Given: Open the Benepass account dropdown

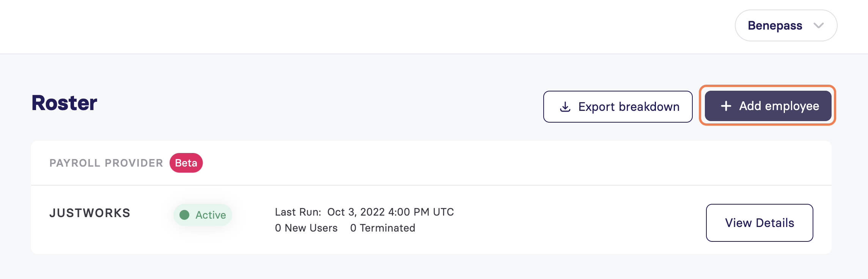Looking at the screenshot, I should click(x=786, y=25).
